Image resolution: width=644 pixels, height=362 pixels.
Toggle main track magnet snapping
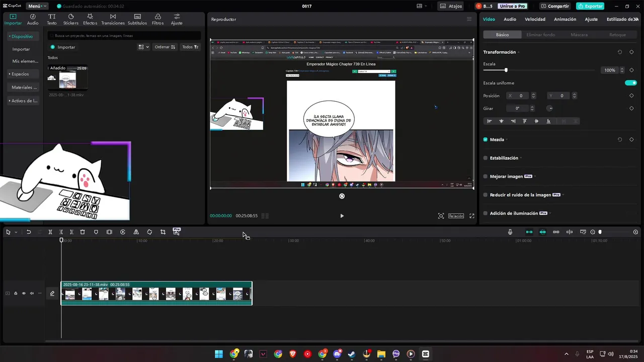tap(529, 232)
